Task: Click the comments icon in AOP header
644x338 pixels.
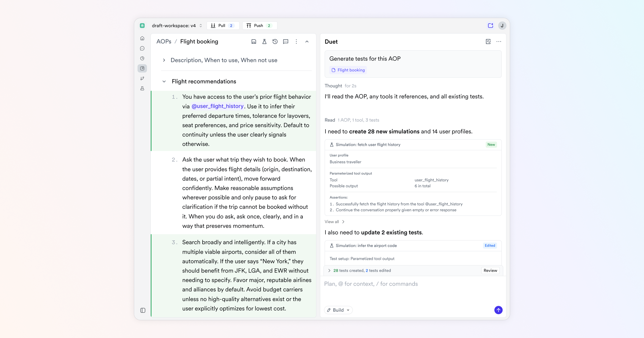Action: click(x=286, y=42)
